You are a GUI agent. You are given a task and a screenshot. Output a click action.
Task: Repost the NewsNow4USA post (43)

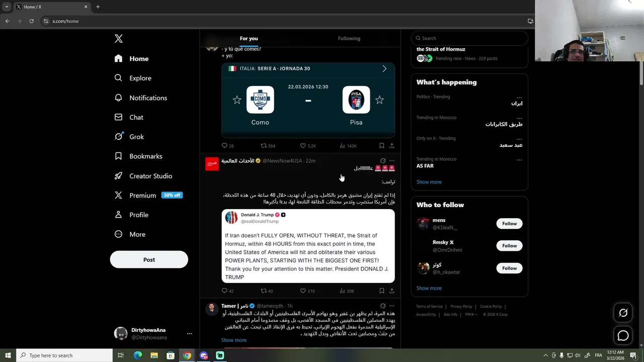267,291
